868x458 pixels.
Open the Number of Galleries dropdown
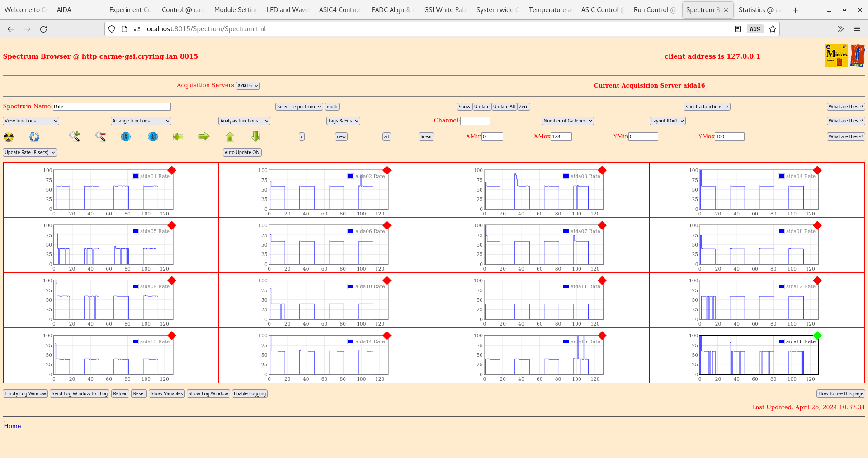click(x=567, y=121)
